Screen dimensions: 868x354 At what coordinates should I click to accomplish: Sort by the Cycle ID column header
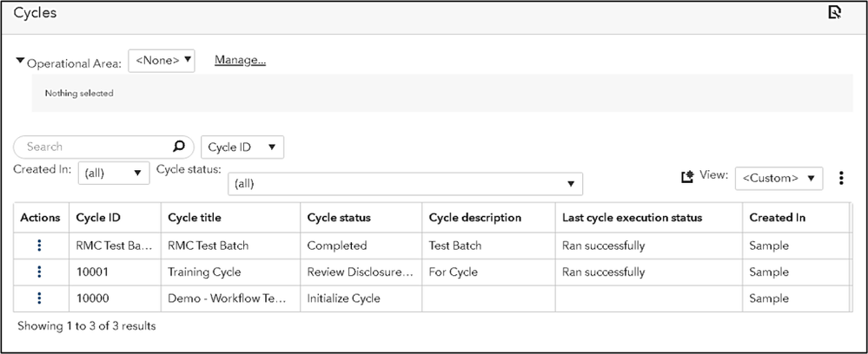tap(99, 218)
